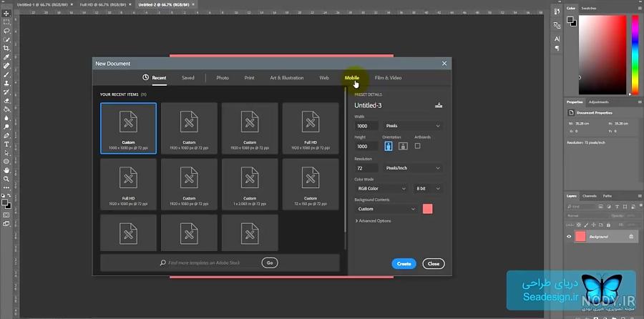Click the Go button for Adobe Stock
Viewport: 644px width, 319px height.
(270, 262)
